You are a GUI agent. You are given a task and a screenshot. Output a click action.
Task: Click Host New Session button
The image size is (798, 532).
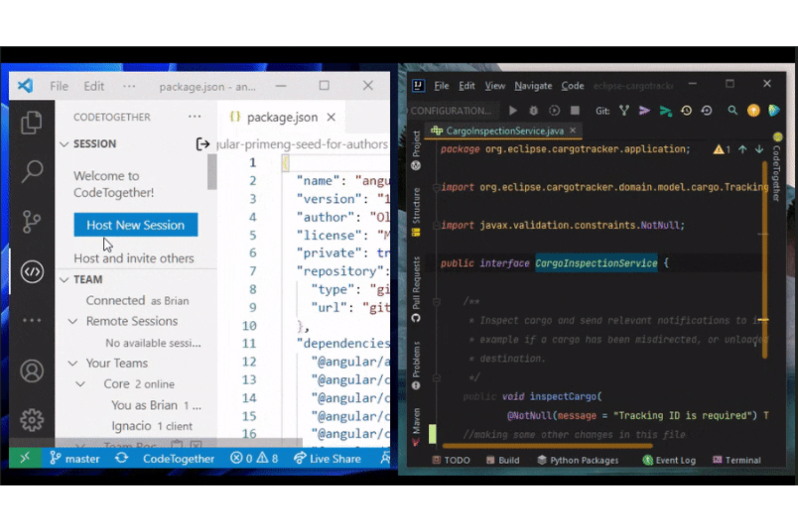tap(135, 225)
